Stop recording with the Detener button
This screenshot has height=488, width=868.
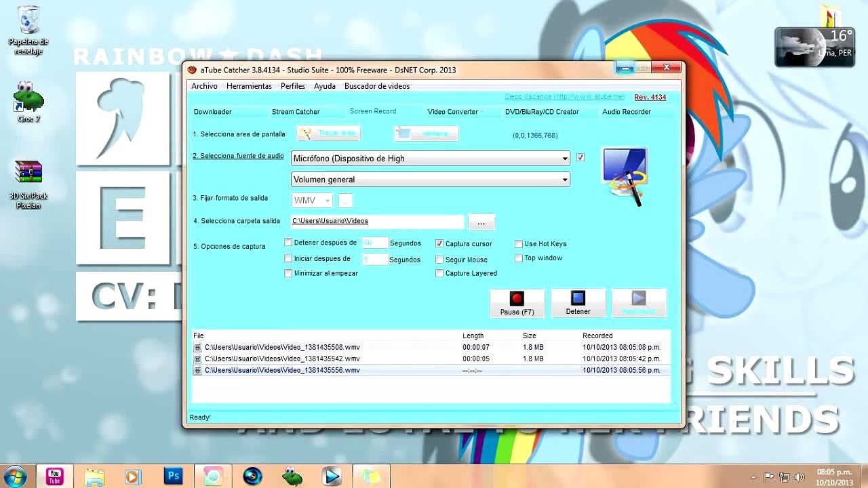coord(578,304)
